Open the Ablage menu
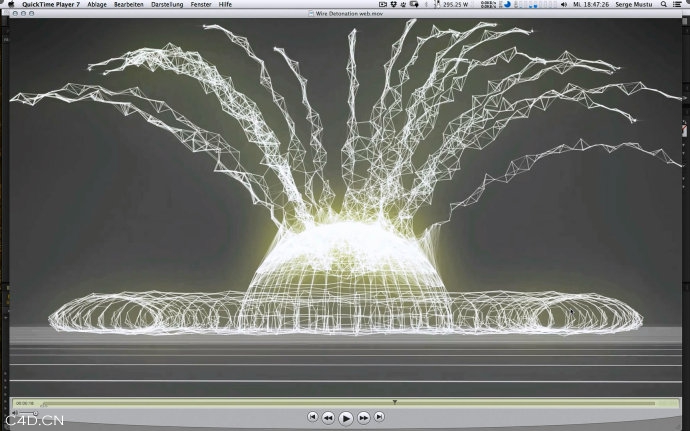 (97, 4)
